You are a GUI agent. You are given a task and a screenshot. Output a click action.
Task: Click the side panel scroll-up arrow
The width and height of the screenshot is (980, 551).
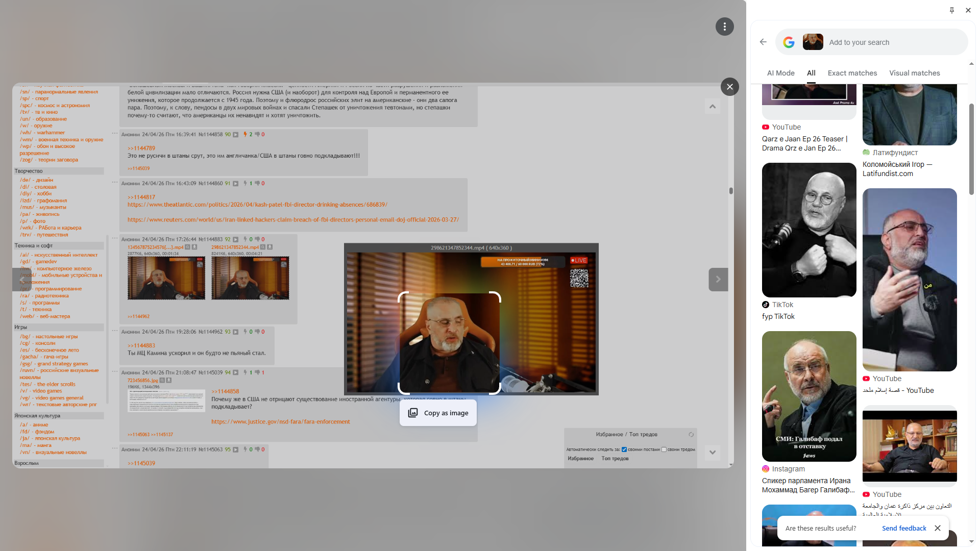[971, 64]
